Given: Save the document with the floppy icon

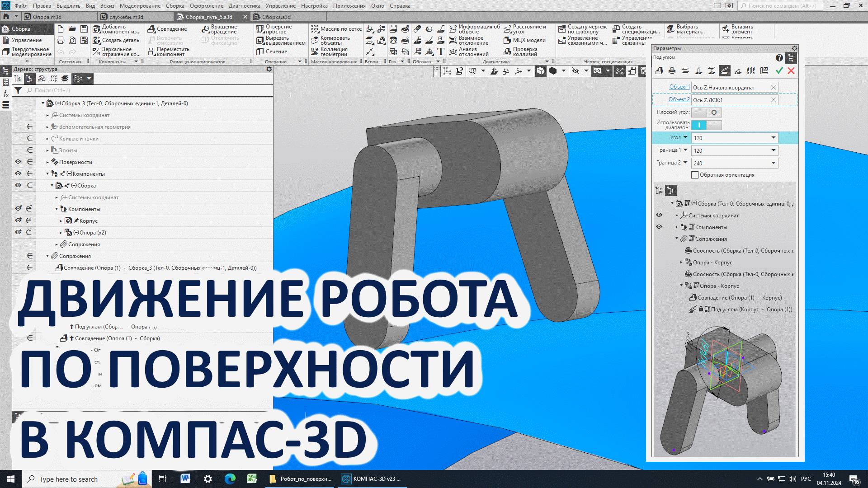Looking at the screenshot, I should 84,29.
